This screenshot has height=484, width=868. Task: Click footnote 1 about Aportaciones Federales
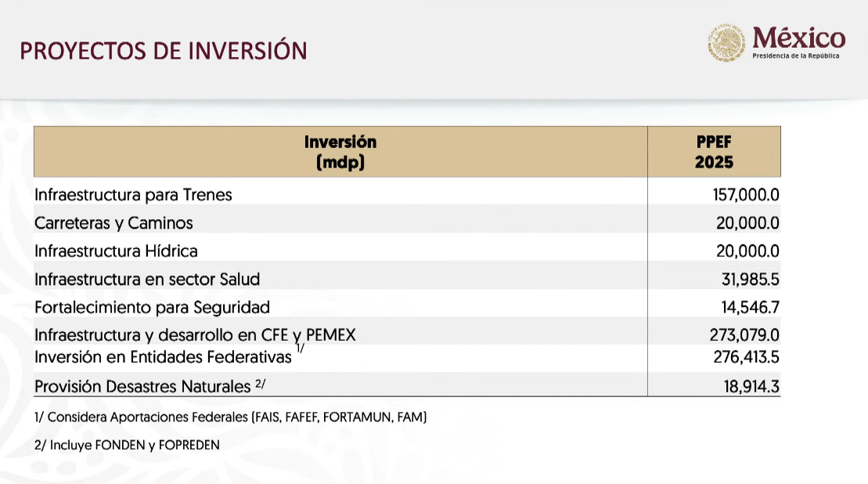230,417
